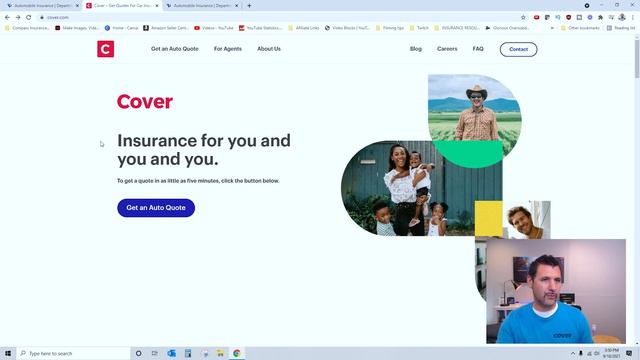The height and width of the screenshot is (360, 640).
Task: Open the FAQ link
Action: 478,49
